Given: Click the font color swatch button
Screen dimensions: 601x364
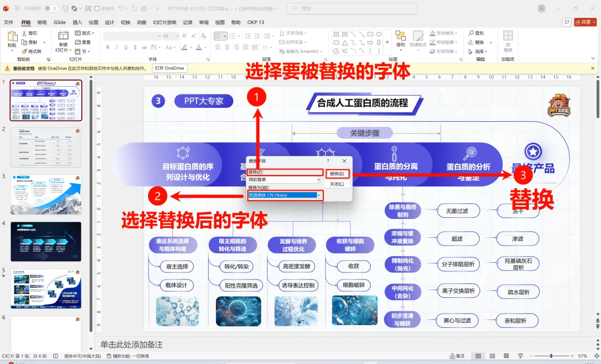Looking at the screenshot, I should (199, 47).
